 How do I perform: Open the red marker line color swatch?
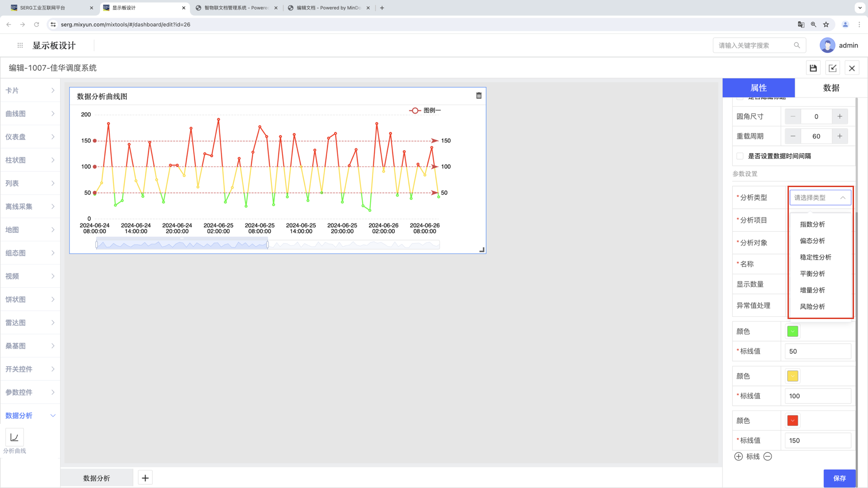793,421
